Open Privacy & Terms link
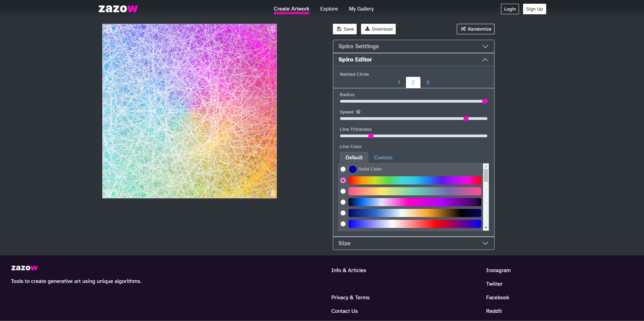The image size is (644, 321). (350, 298)
